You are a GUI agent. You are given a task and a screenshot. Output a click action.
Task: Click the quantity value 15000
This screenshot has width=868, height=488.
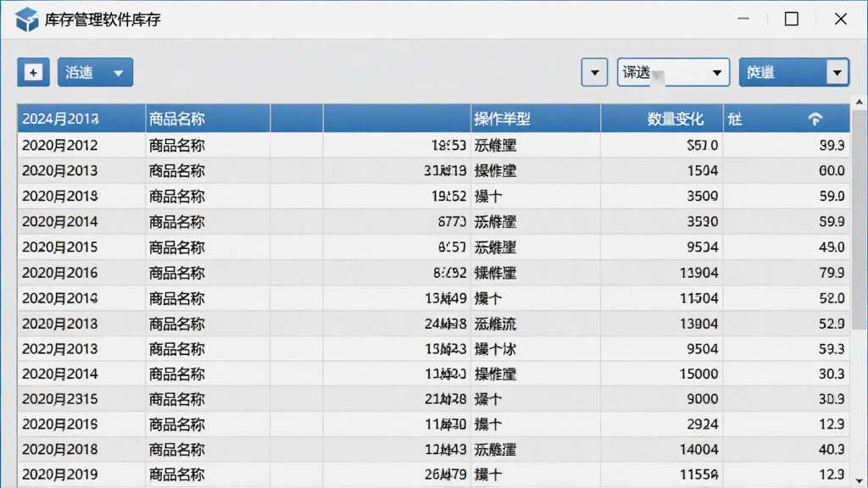(x=699, y=374)
